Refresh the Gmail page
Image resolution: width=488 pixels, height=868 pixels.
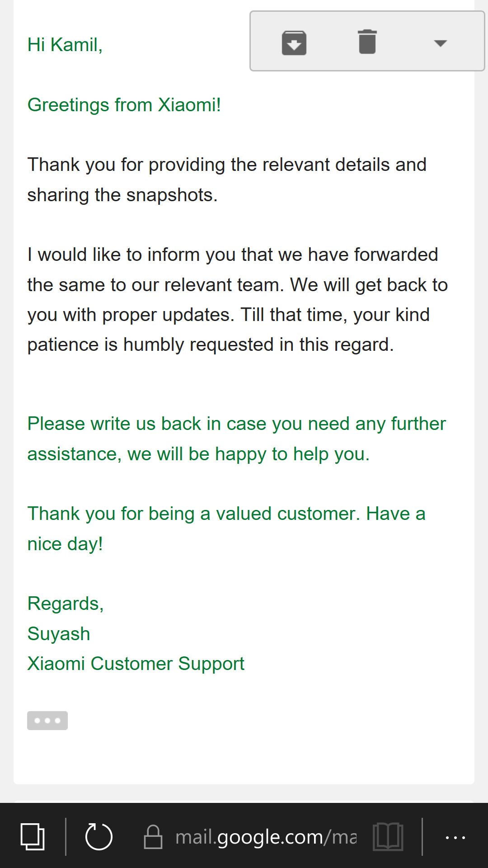pyautogui.click(x=99, y=837)
